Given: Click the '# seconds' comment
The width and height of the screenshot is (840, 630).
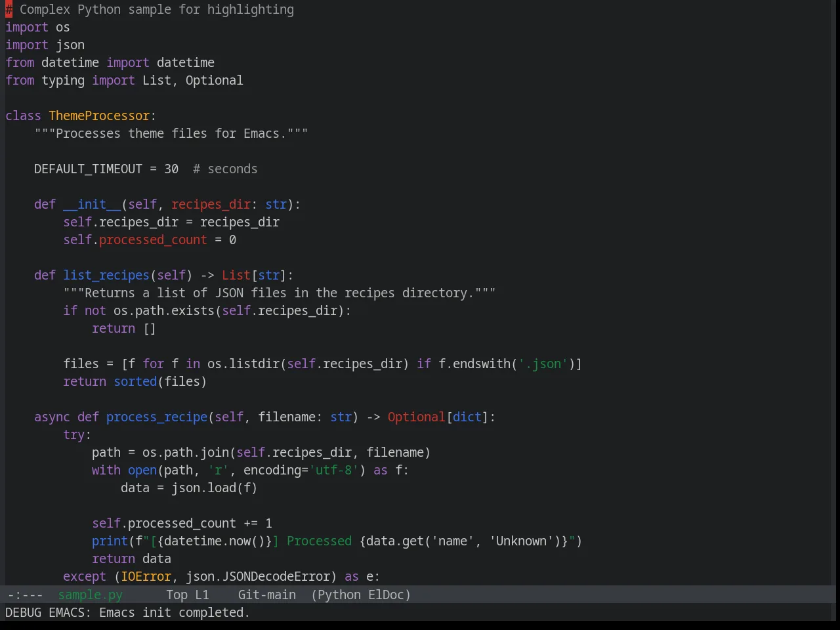Looking at the screenshot, I should [x=225, y=169].
